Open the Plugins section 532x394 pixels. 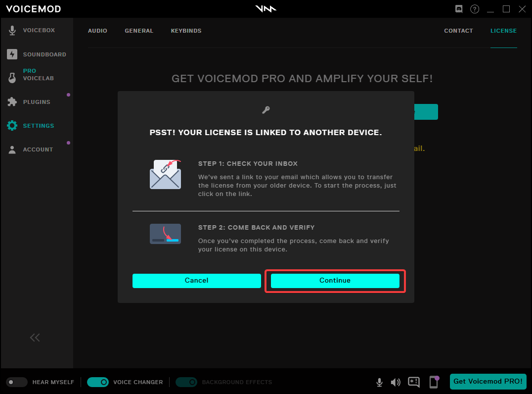(37, 102)
